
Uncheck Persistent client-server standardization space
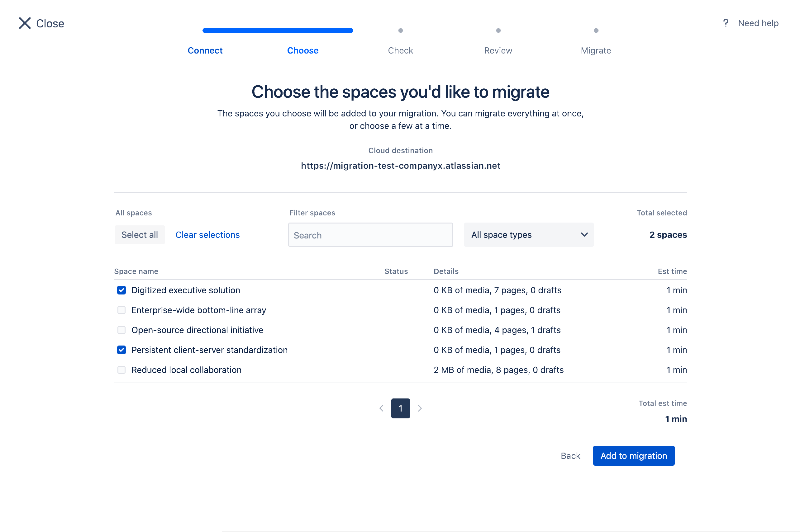[121, 350]
